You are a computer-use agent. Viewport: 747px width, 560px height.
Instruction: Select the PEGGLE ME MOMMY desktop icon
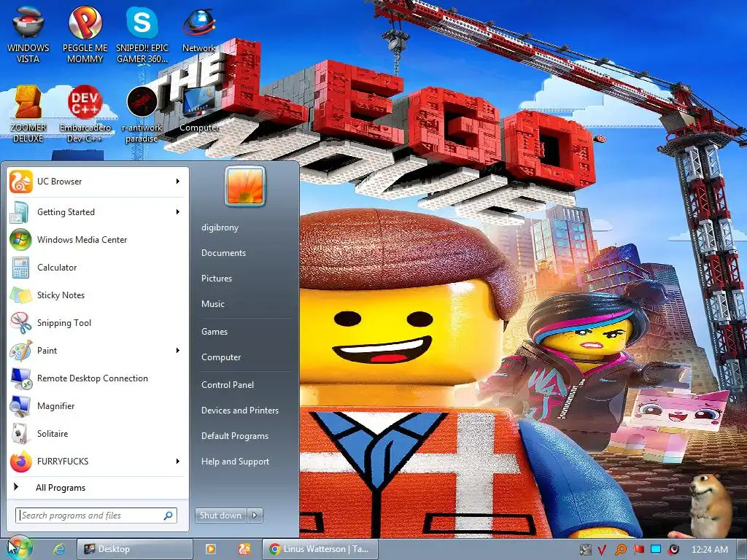[x=85, y=34]
